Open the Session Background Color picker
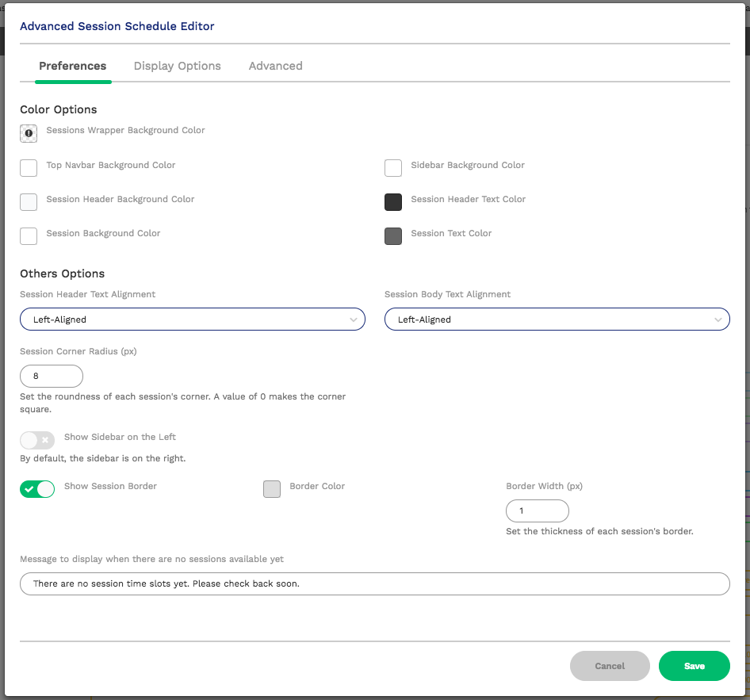 [x=28, y=236]
